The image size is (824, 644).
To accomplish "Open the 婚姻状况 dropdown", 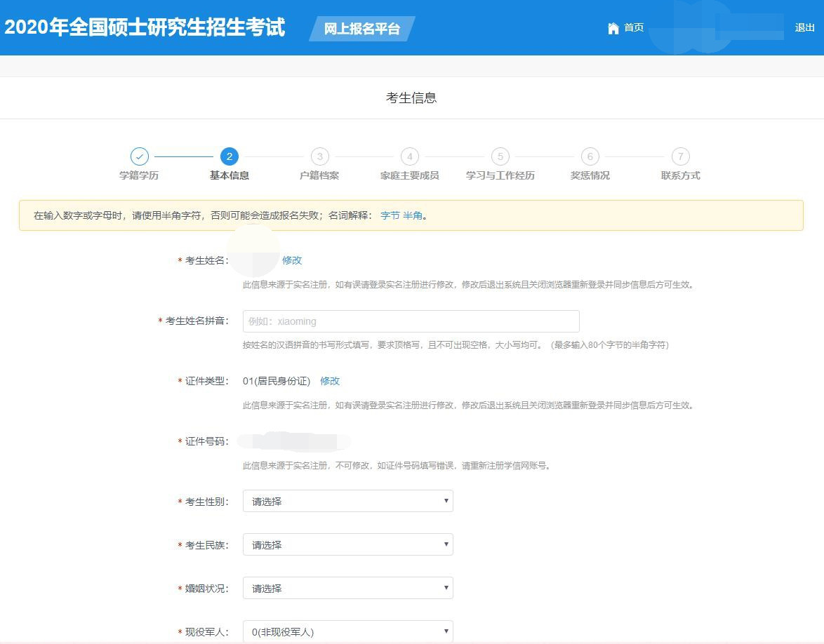I will tap(347, 588).
